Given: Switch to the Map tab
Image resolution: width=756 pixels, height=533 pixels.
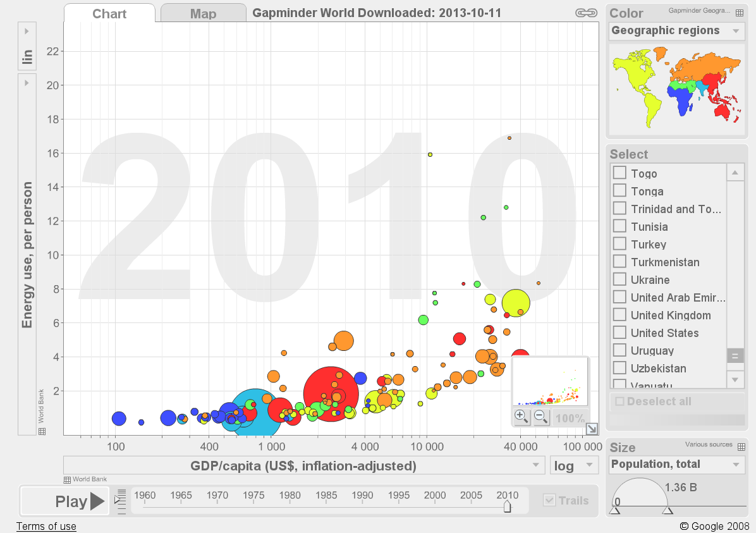Looking at the screenshot, I should tap(203, 13).
